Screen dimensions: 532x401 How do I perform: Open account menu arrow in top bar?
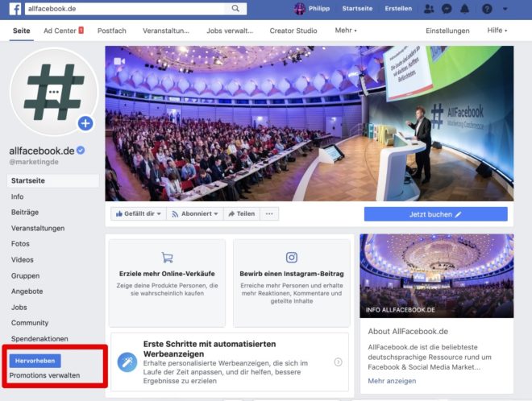coord(505,9)
